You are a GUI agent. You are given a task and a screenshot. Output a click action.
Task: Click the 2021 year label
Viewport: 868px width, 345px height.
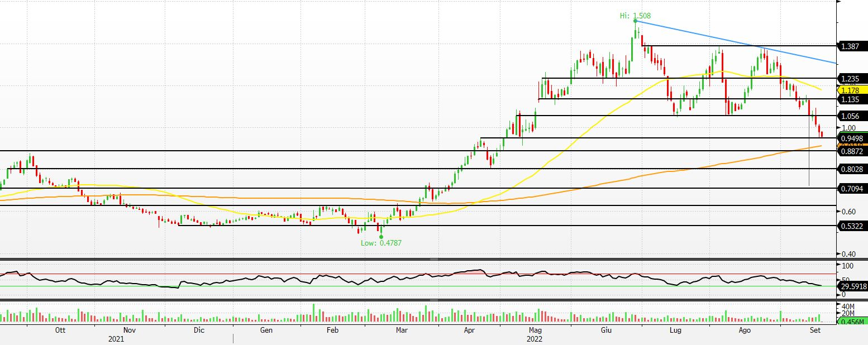point(116,338)
